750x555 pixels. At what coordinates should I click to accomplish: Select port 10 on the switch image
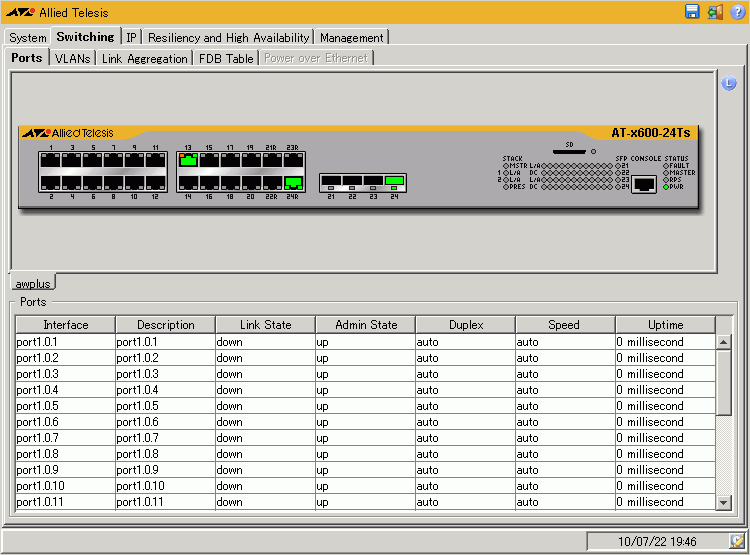click(x=134, y=183)
